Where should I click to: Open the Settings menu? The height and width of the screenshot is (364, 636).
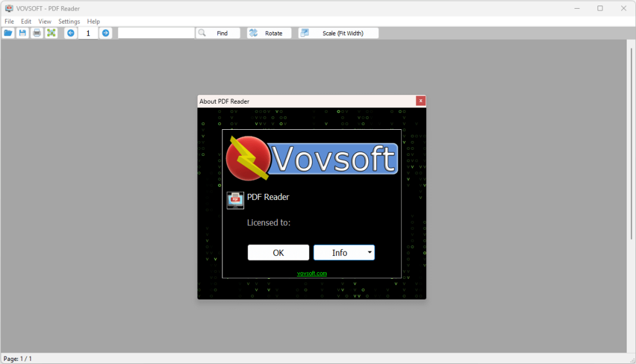[69, 21]
